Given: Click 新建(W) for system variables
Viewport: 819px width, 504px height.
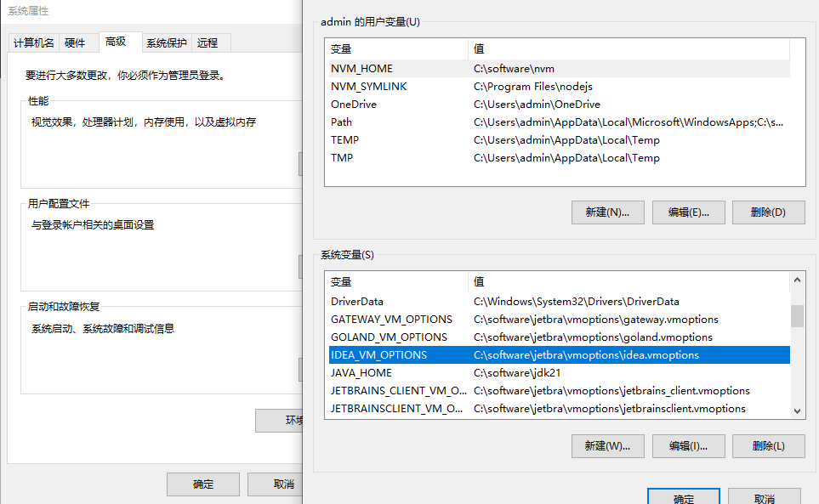Looking at the screenshot, I should coord(607,445).
